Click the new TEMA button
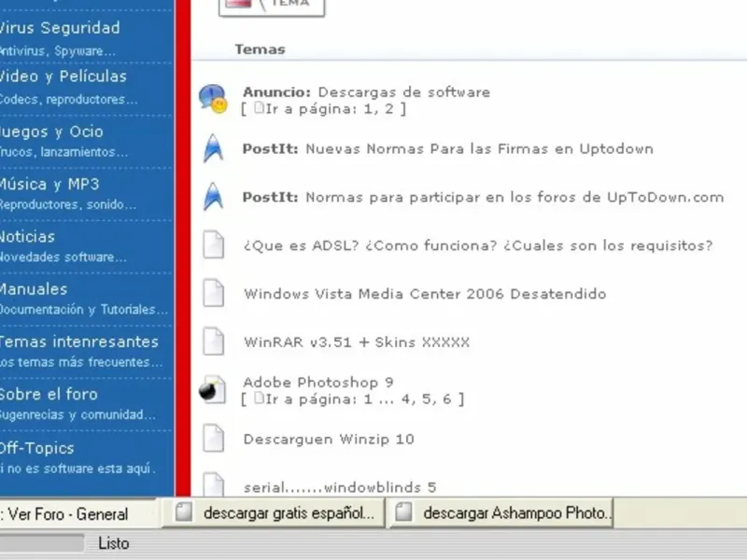 click(272, 7)
